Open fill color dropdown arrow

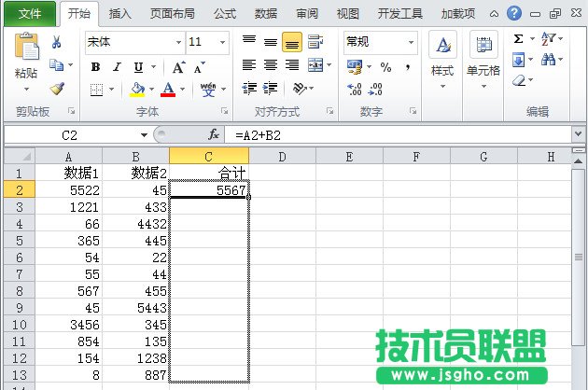[151, 90]
